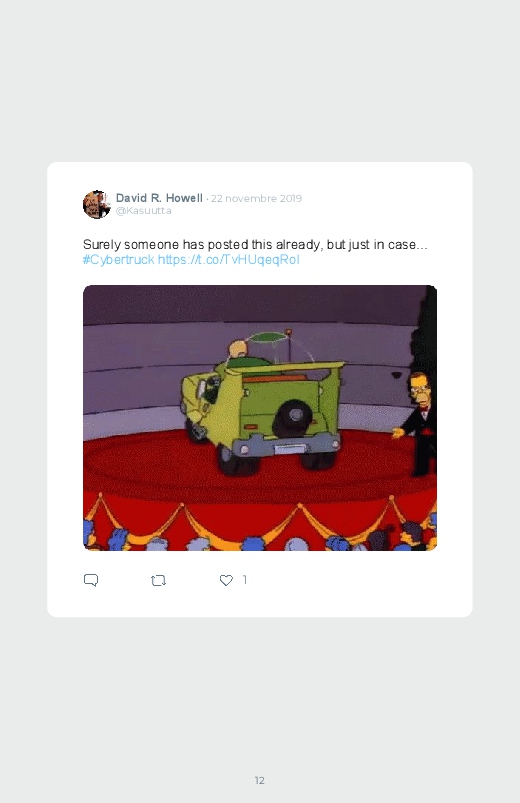Click the page number 12

[x=260, y=780]
